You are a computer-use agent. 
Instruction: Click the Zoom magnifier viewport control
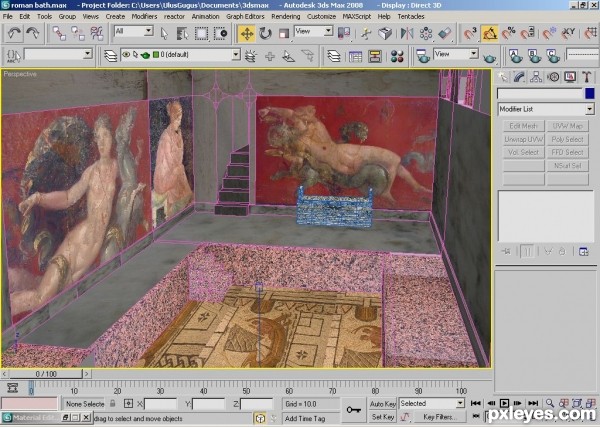click(550, 403)
